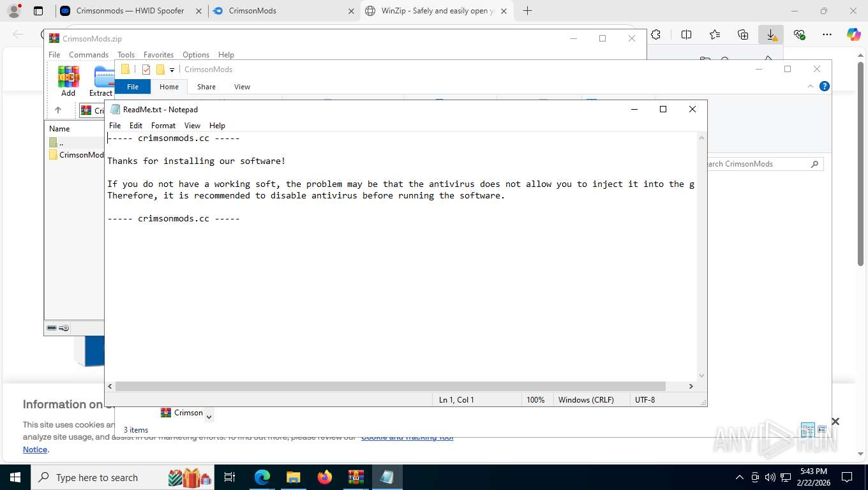The width and height of the screenshot is (868, 490).
Task: Click 'Thanks for installing our software!' text
Action: (x=196, y=161)
